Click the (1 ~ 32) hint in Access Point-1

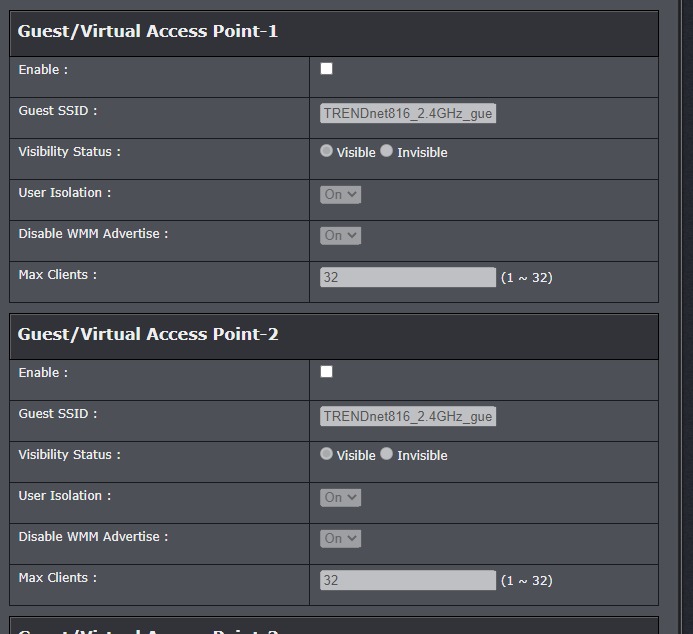[x=526, y=277]
